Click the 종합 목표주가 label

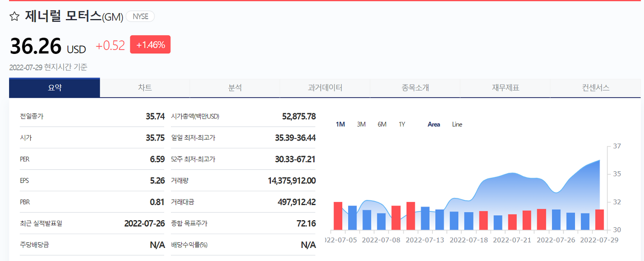[x=189, y=223]
